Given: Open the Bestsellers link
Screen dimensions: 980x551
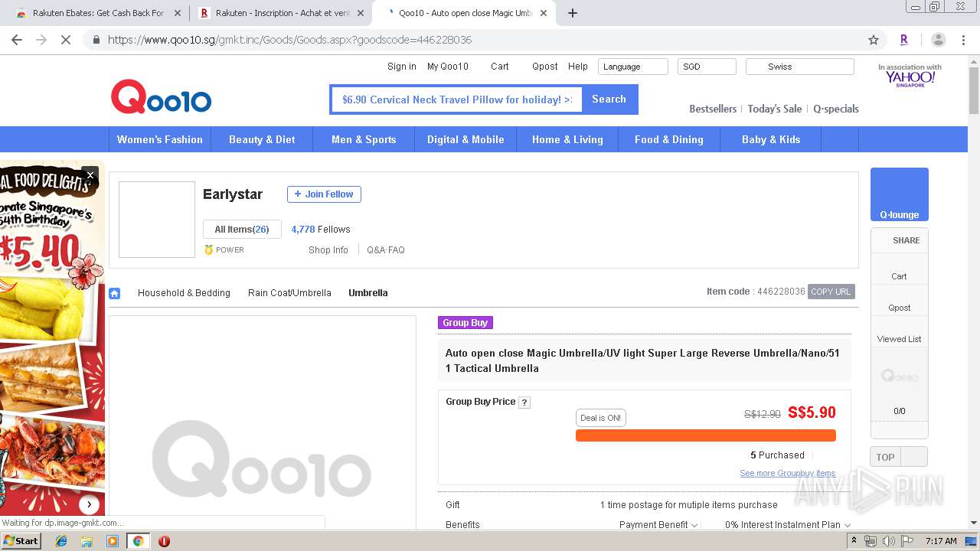Looking at the screenshot, I should click(713, 109).
